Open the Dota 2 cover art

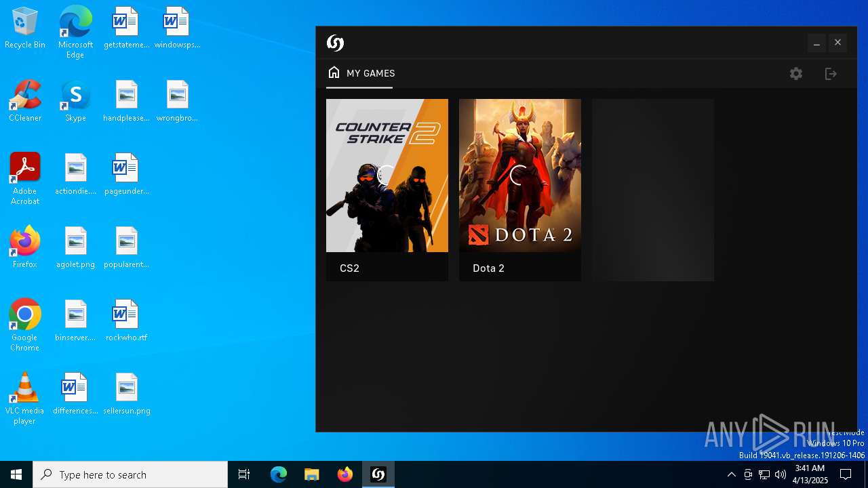coord(520,176)
